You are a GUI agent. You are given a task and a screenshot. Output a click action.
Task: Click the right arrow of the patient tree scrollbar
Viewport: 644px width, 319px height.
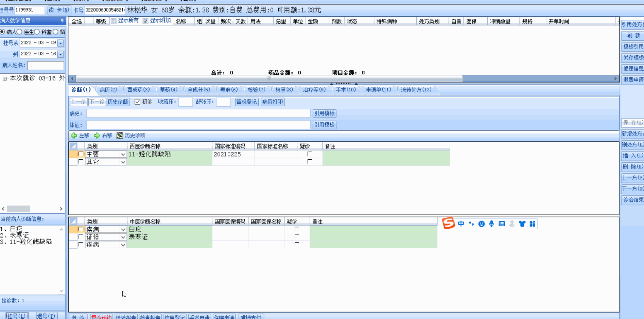[x=61, y=209]
